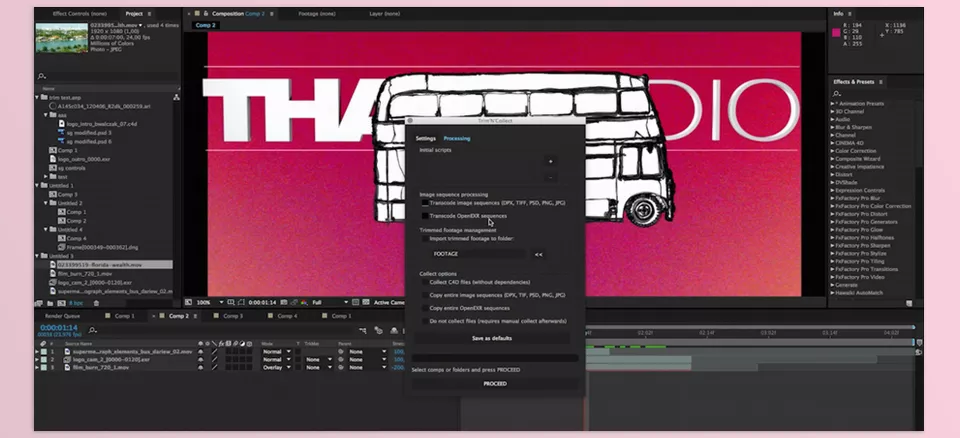Check Collect C4D files without dependencies
This screenshot has width=960, height=438.
tap(425, 282)
